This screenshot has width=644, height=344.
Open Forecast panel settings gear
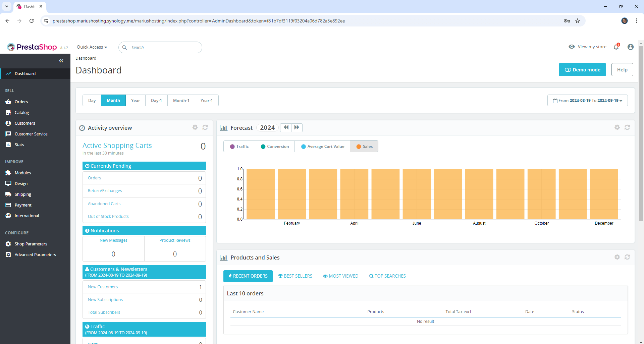(617, 127)
